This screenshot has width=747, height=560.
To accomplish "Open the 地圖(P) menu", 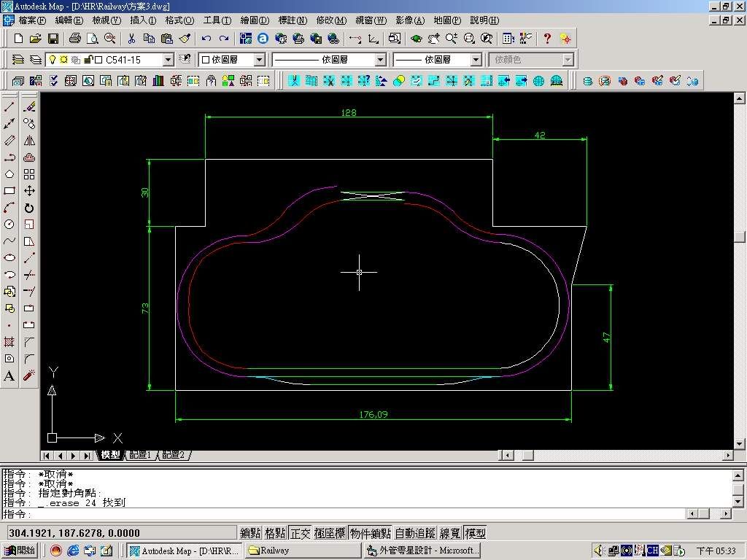I will click(447, 20).
